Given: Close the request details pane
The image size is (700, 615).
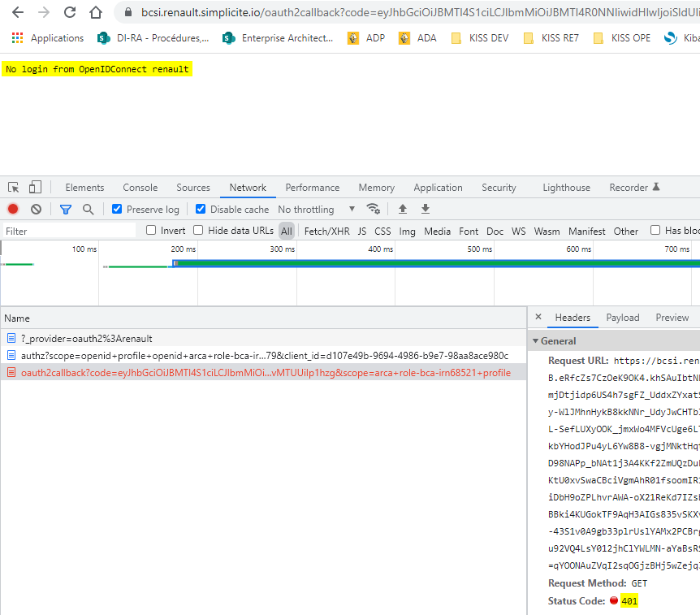Looking at the screenshot, I should [538, 317].
